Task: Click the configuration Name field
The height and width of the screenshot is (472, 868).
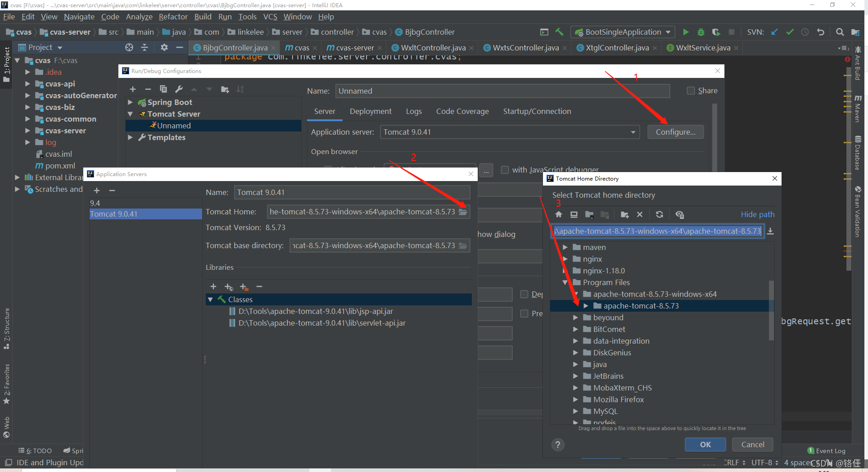Action: click(x=503, y=91)
